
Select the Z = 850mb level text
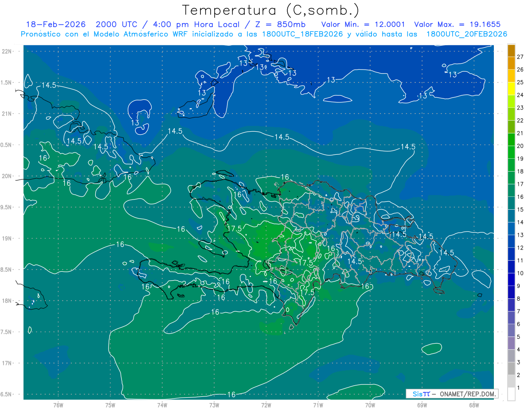point(283,24)
